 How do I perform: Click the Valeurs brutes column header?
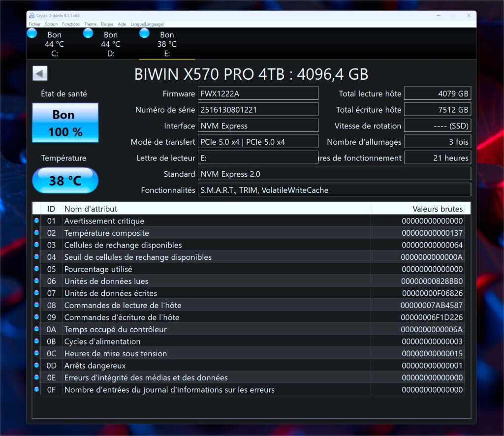437,209
